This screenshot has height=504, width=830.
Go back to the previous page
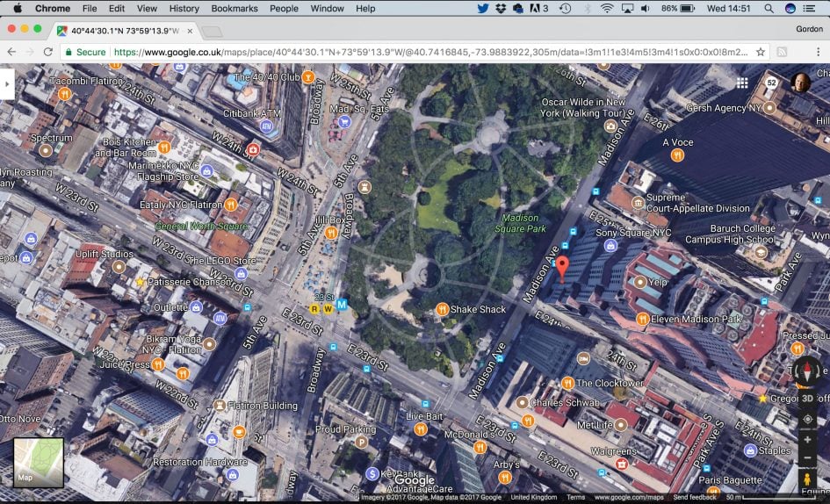[x=11, y=52]
